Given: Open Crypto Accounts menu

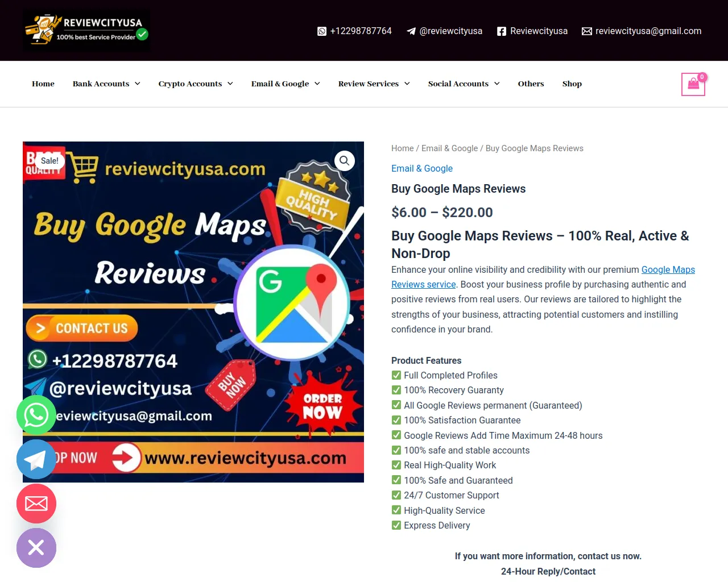Looking at the screenshot, I should click(190, 84).
